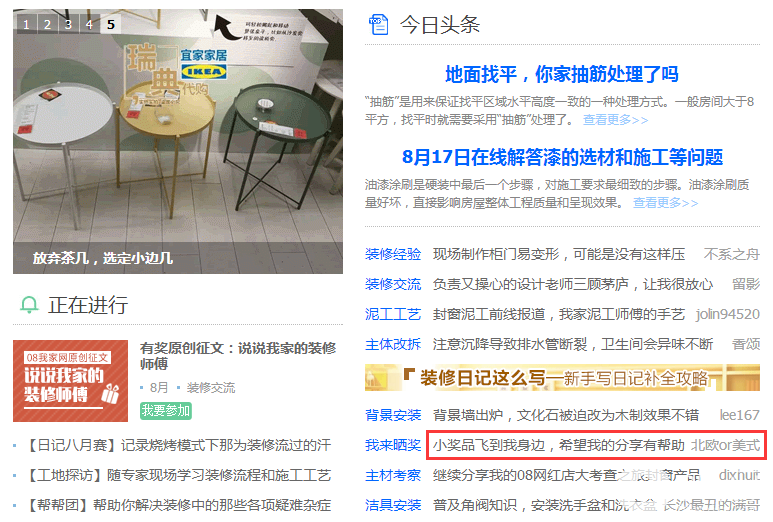Viewport: 773px width, 522px height.
Task: Switch carousel to slide 1
Action: 27,24
